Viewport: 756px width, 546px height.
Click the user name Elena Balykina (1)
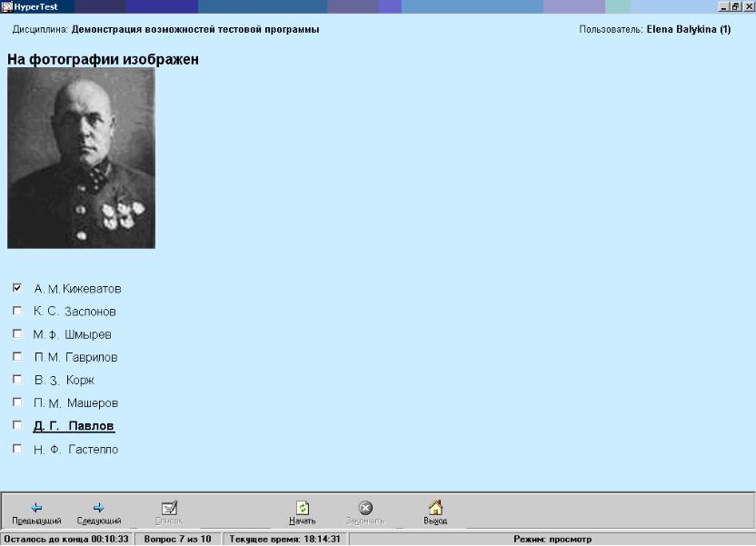pyautogui.click(x=689, y=29)
